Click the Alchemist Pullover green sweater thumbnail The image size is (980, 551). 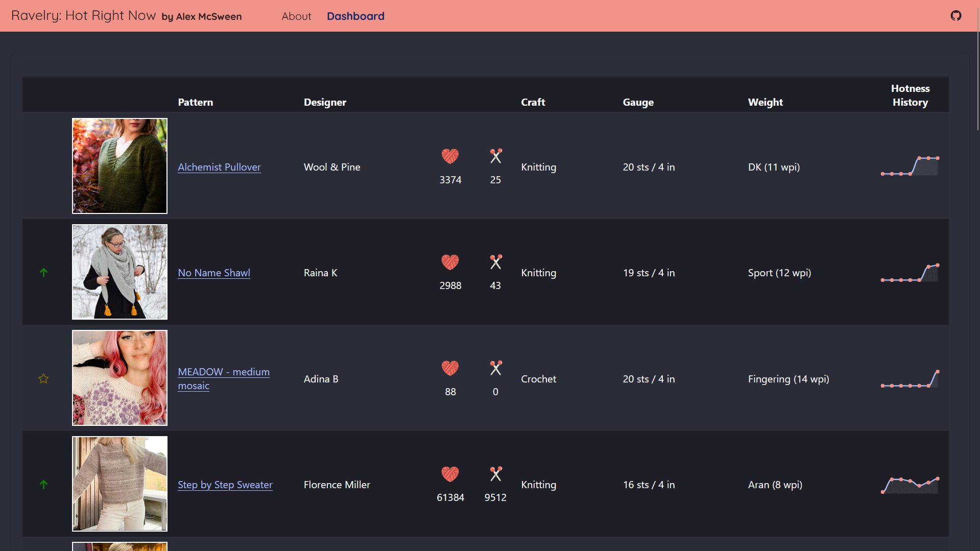[119, 166]
